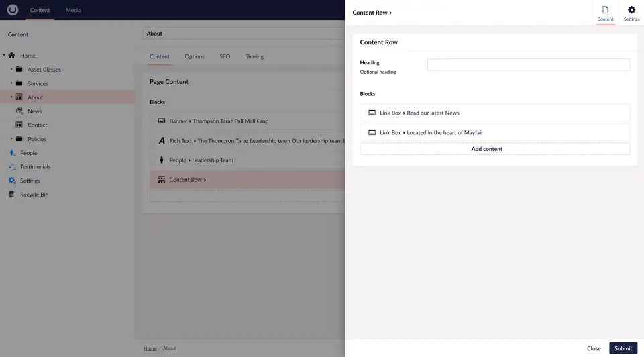This screenshot has height=357, width=644.
Task: Switch to the Options tab
Action: [195, 56]
